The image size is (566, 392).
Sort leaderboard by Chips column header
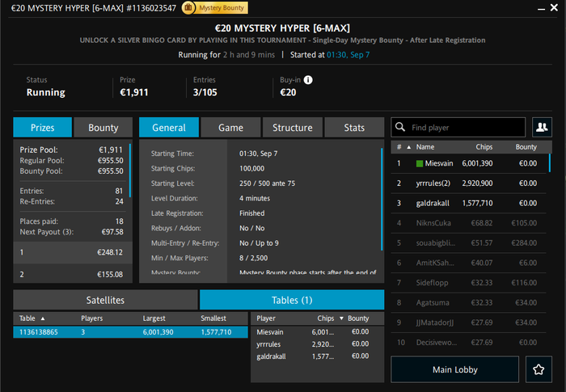point(484,147)
